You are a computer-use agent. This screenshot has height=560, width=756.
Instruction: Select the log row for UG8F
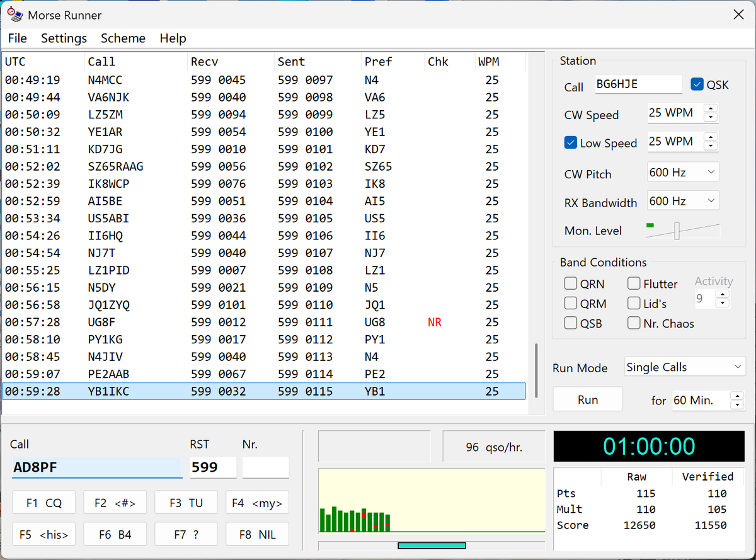tap(264, 322)
